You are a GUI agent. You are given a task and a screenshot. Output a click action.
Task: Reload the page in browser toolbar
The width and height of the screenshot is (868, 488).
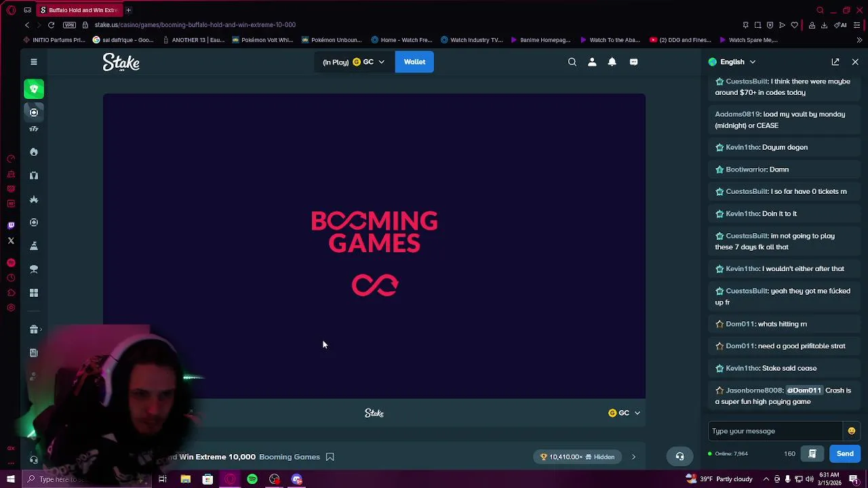click(51, 25)
